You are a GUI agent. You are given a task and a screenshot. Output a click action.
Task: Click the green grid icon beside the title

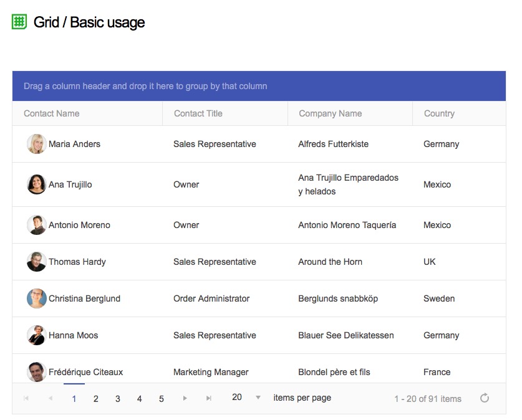click(19, 22)
